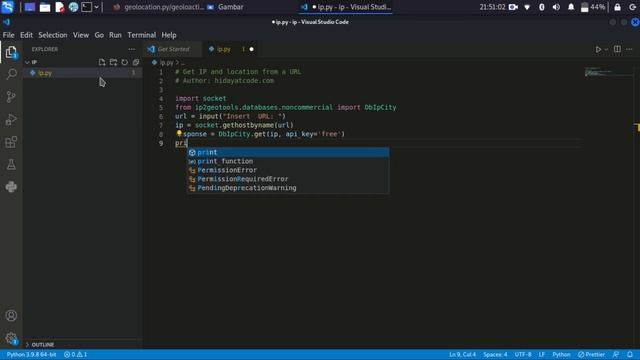Collapse all folders in Explorer
640x360 pixels.
coord(136,62)
